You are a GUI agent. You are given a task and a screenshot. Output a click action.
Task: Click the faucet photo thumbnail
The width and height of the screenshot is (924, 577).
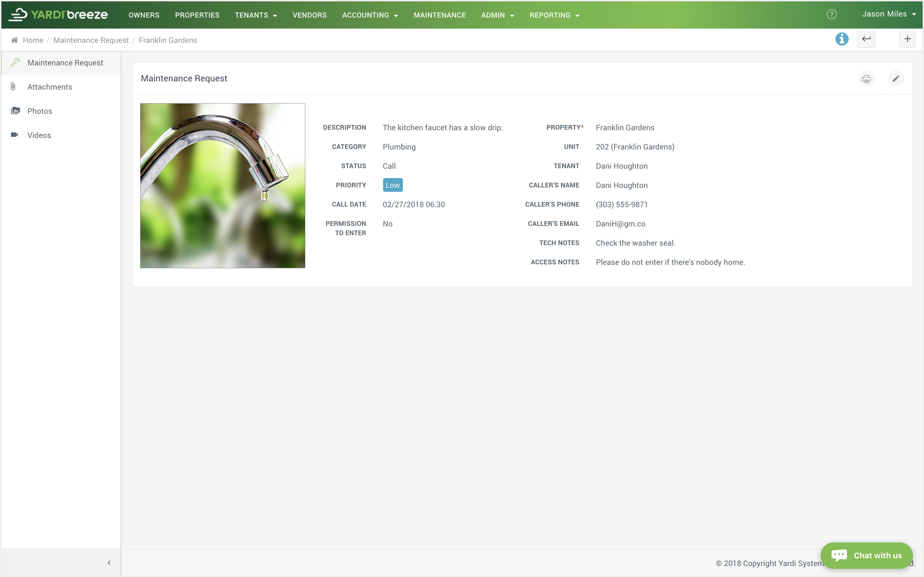pos(222,185)
